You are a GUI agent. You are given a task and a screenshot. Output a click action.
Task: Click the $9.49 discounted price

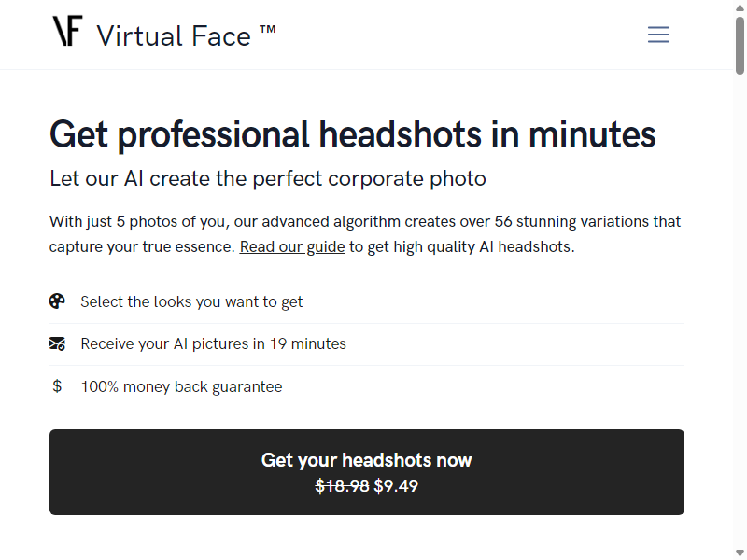click(396, 486)
